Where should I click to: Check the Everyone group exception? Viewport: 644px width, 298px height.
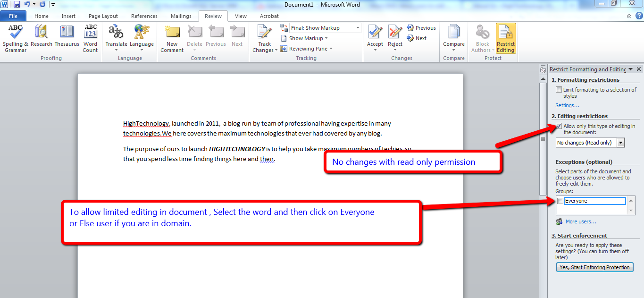pyautogui.click(x=560, y=201)
